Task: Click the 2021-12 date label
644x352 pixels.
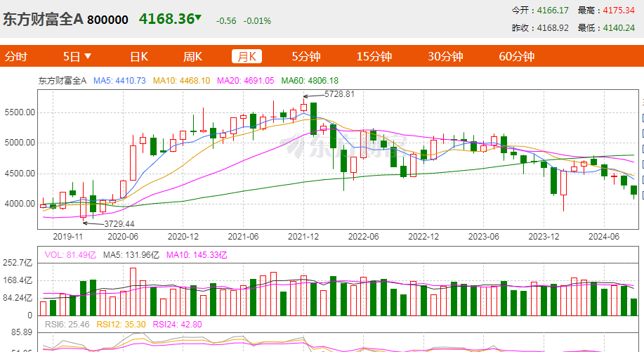Action: [x=303, y=237]
